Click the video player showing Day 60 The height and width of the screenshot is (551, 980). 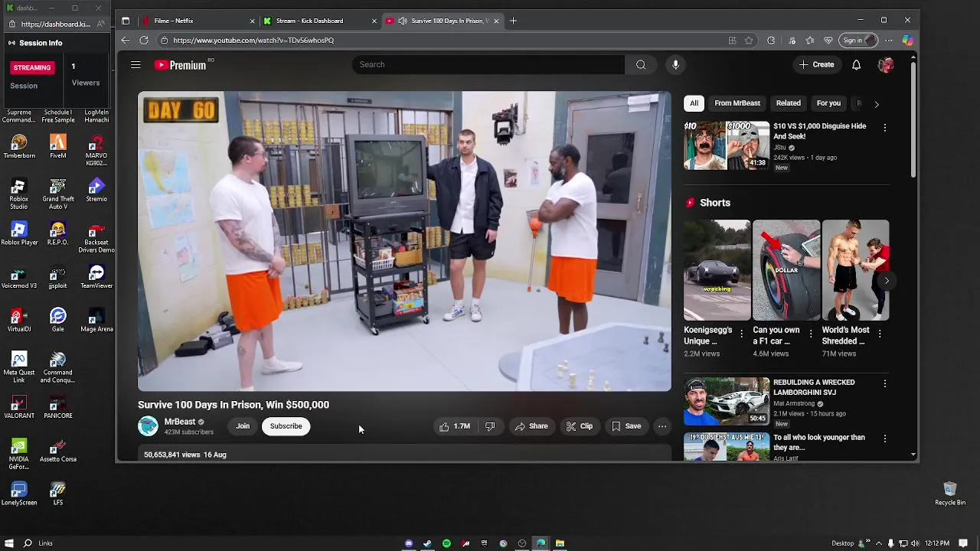404,242
